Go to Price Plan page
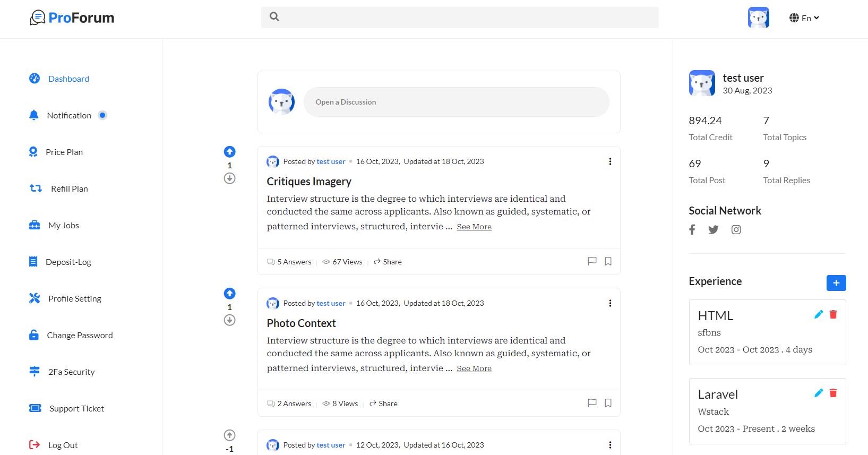Image resolution: width=868 pixels, height=455 pixels. pyautogui.click(x=64, y=152)
